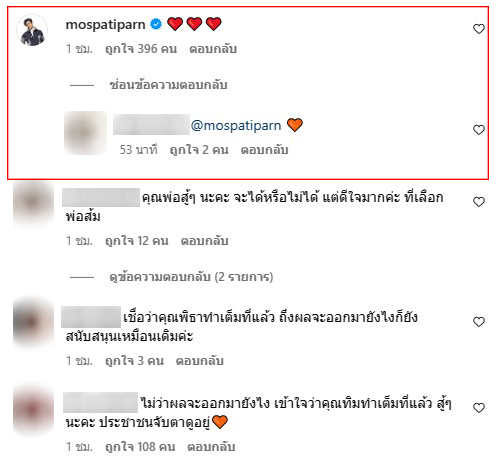The image size is (497, 466).
Task: Like the comment ending with พ่อส้ม
Action: [x=479, y=202]
